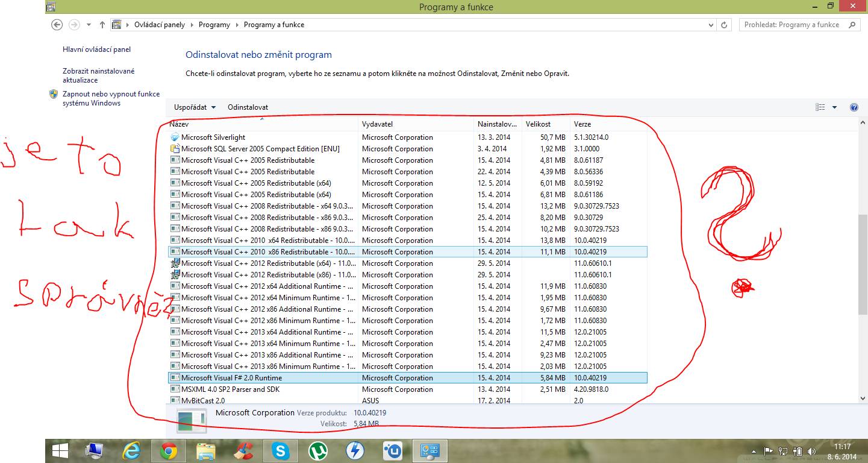Open Zobrazit nainstalované aktualizace link
This screenshot has width=868, height=463.
click(99, 75)
